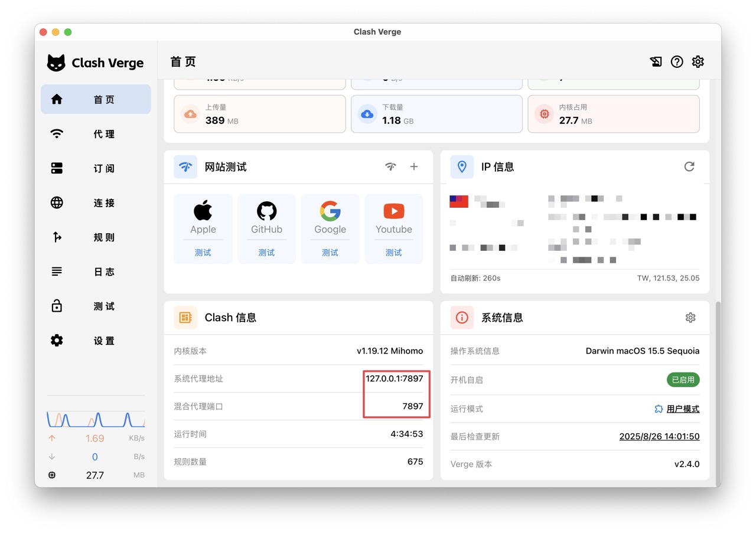Click the GitHub logo test card
The image size is (756, 533).
point(266,211)
